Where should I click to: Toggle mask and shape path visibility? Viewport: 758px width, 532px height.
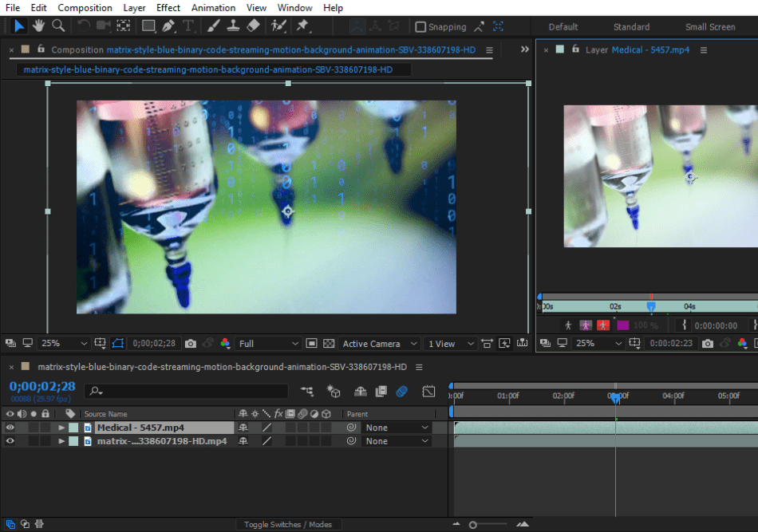[x=118, y=344]
